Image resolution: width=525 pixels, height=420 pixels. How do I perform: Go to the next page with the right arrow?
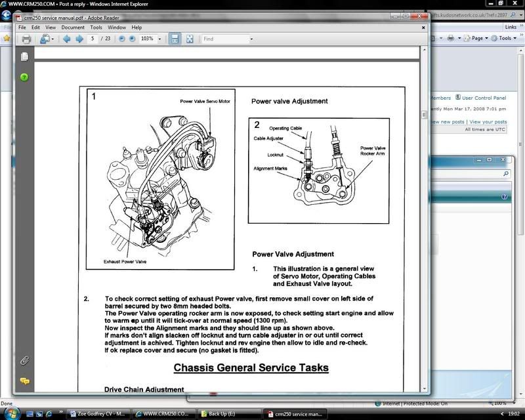pos(79,39)
